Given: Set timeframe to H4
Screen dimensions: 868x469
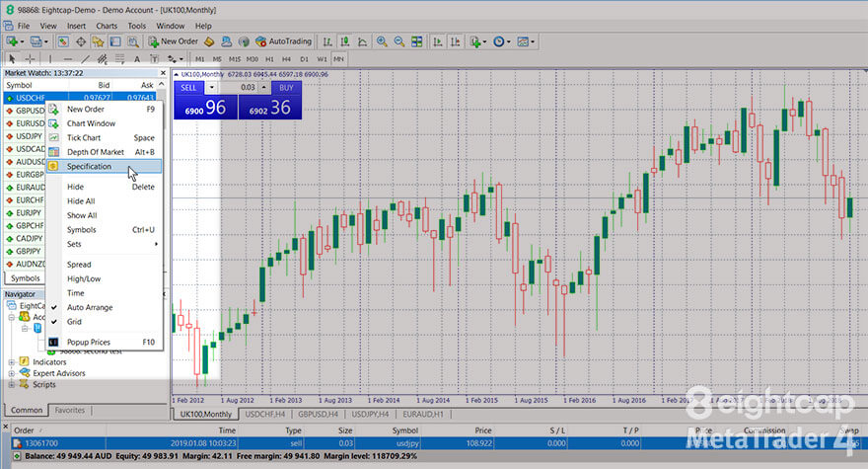Looking at the screenshot, I should (286, 59).
